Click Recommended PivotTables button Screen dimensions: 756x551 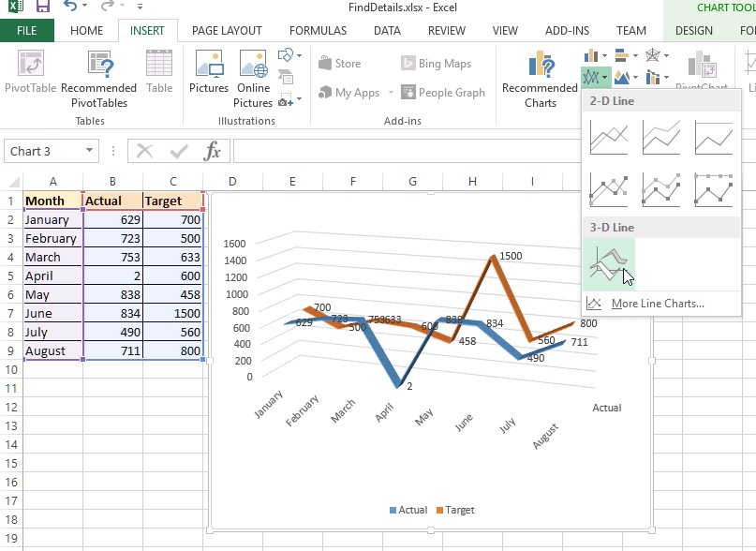coord(99,80)
